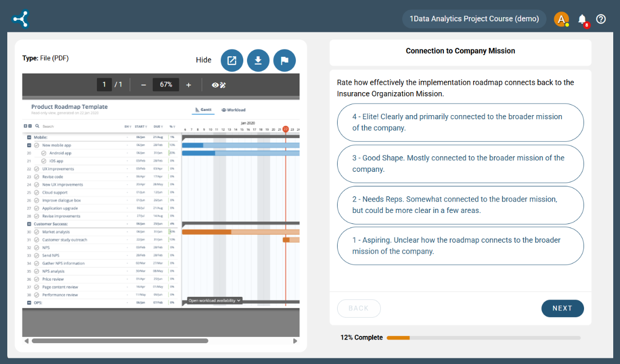Click the horizontal scrollbar under the PDF

120,341
